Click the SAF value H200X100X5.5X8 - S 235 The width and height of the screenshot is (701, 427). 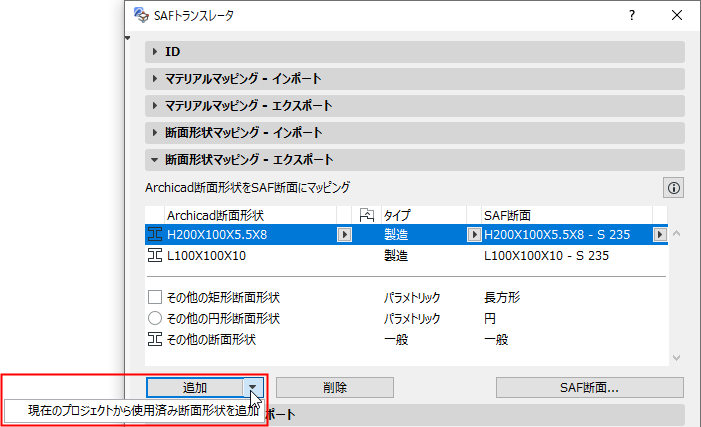point(557,234)
